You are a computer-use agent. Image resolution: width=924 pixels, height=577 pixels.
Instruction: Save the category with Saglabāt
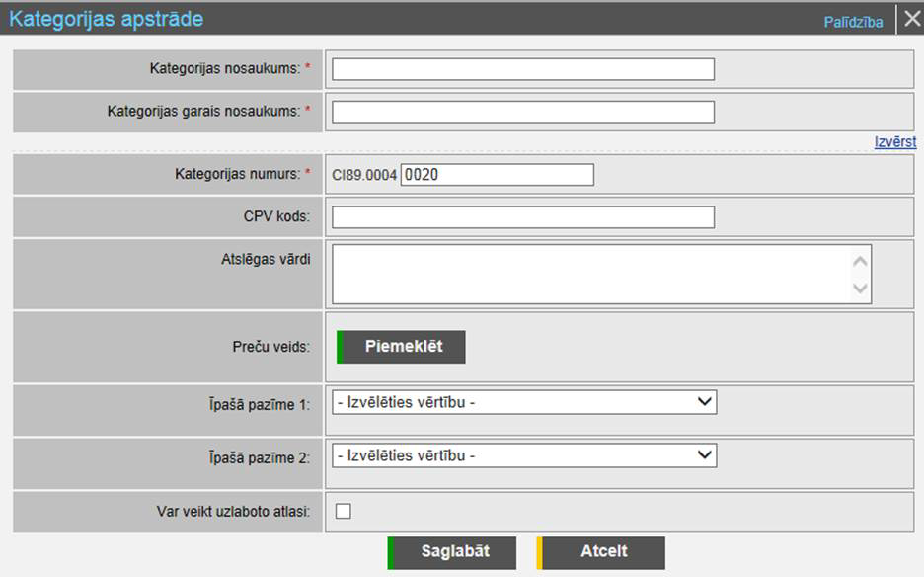[x=453, y=552]
